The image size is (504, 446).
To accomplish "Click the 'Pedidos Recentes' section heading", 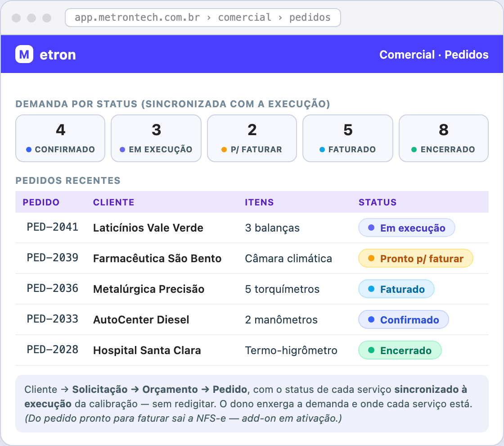I will click(68, 181).
